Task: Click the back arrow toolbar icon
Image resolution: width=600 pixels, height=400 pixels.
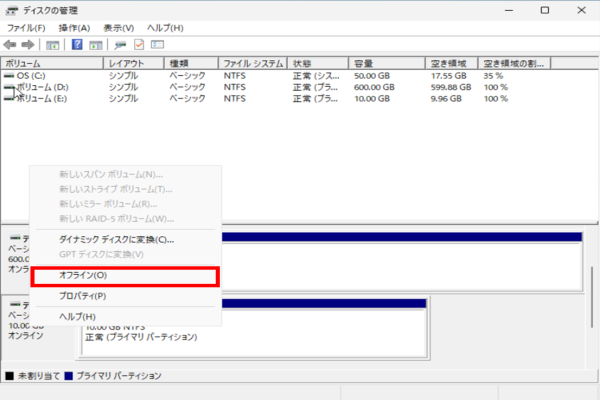Action: point(10,45)
